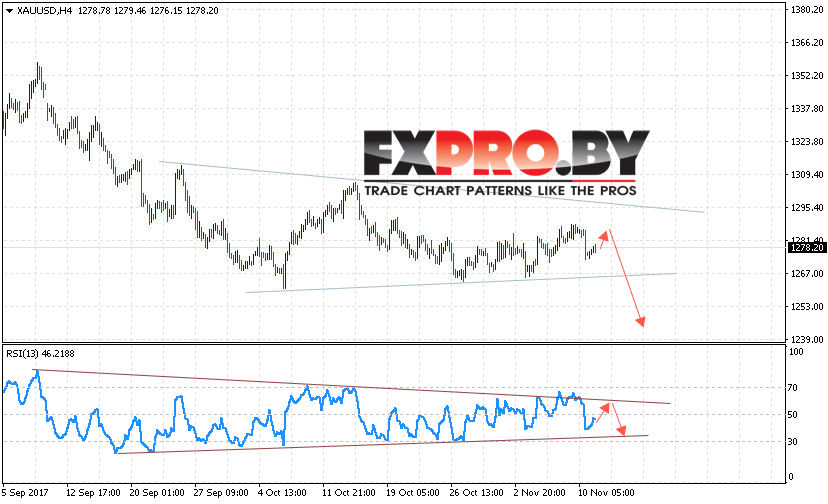The height and width of the screenshot is (504, 828).
Task: Select the 4 Oct 13:00 time label
Action: [x=282, y=493]
